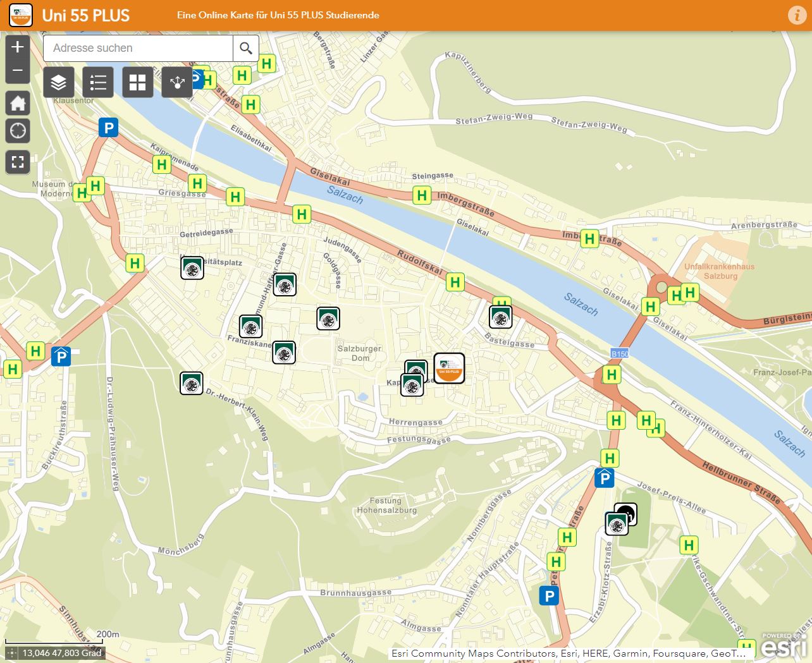Open the layer list widget

click(x=59, y=82)
